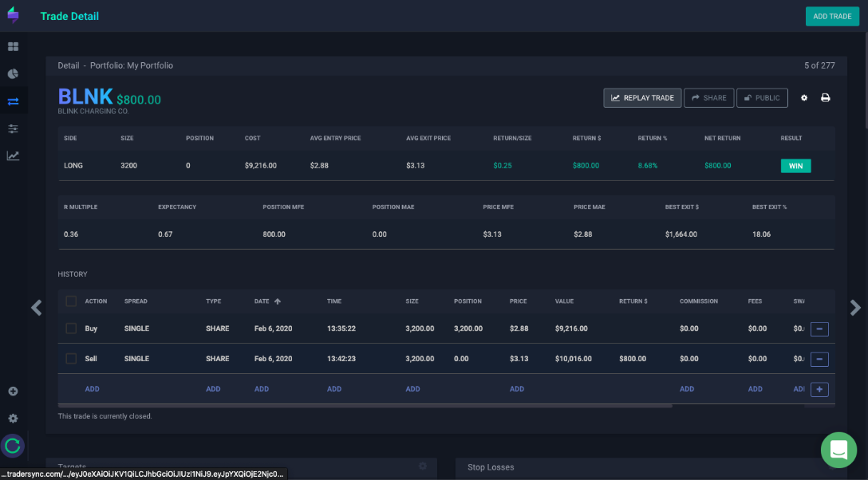This screenshot has width=868, height=480.
Task: Click the Buy time 13:35:22
Action: [x=341, y=329]
